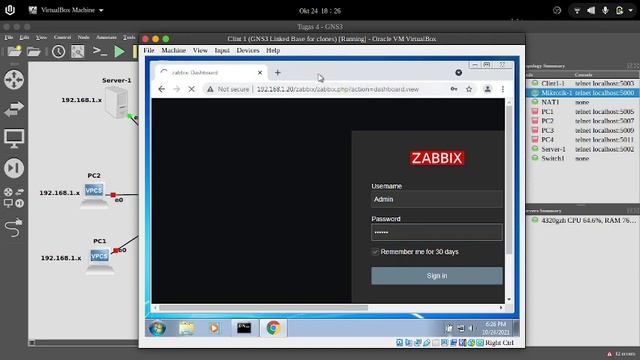Open VirtualBox Input menu
Image resolution: width=640 pixels, height=360 pixels.
click(222, 50)
